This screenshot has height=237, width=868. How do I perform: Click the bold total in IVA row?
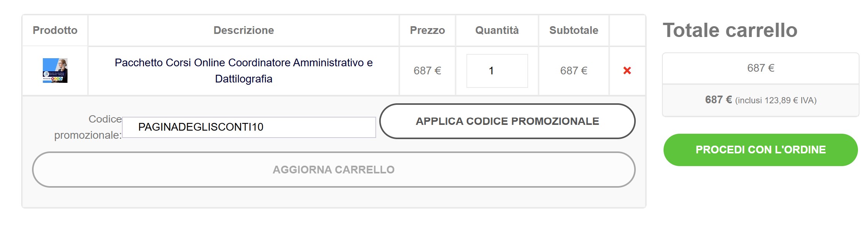pos(718,100)
